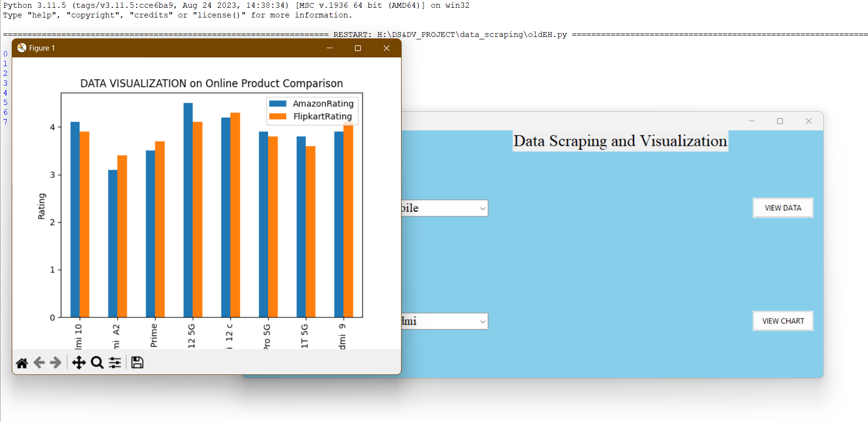Click the matplotlib icon in Figure 1 title bar
This screenshot has height=422, width=868.
coord(21,48)
